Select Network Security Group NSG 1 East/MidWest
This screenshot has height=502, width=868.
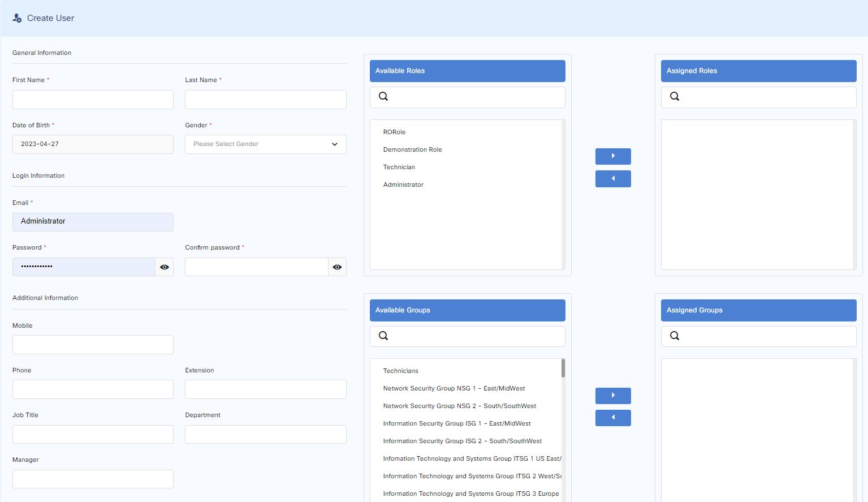pyautogui.click(x=454, y=388)
